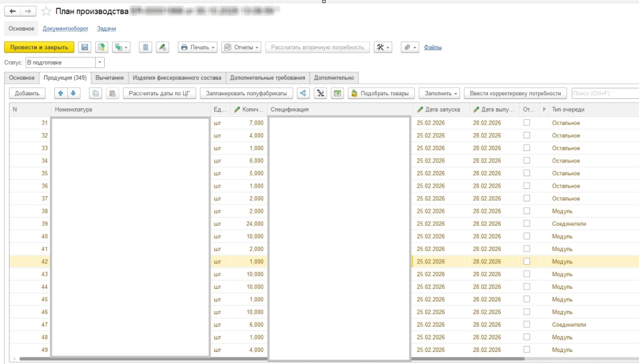Switch to the Вычитание tab
The image size is (639, 364).
[109, 77]
